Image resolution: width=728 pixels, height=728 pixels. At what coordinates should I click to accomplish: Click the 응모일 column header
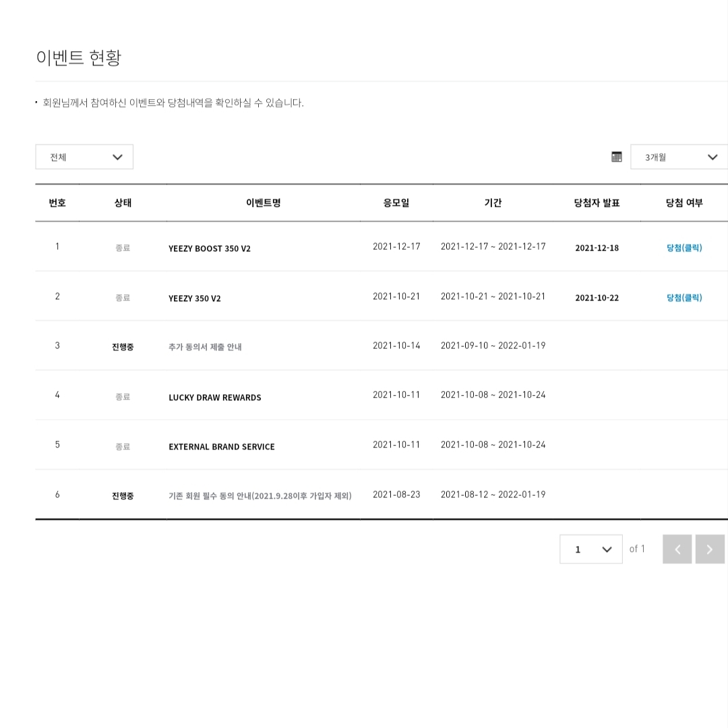tap(396, 203)
